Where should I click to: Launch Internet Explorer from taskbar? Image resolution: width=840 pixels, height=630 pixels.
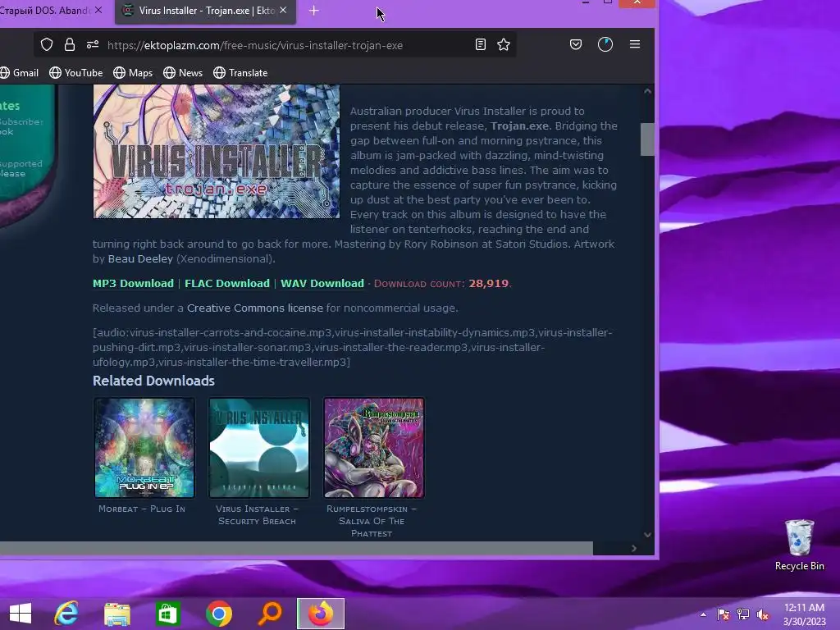(66, 614)
